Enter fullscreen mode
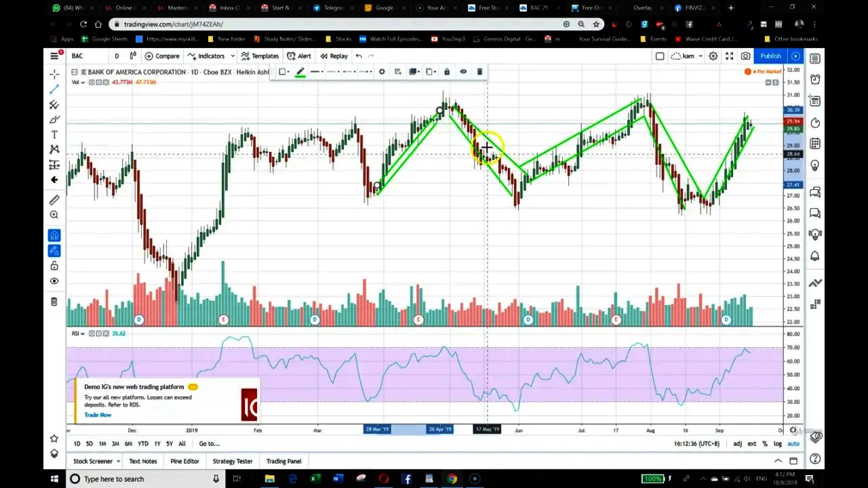 pyautogui.click(x=730, y=56)
